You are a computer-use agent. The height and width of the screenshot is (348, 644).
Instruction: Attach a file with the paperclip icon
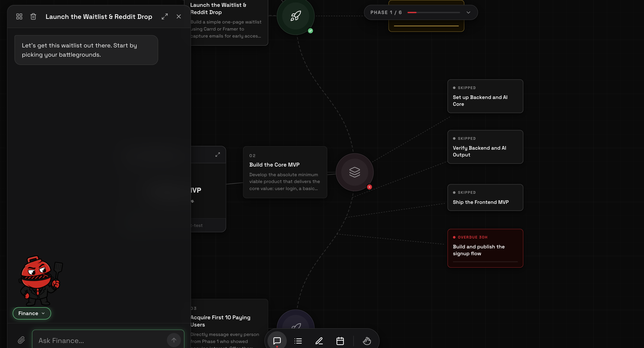(x=21, y=340)
